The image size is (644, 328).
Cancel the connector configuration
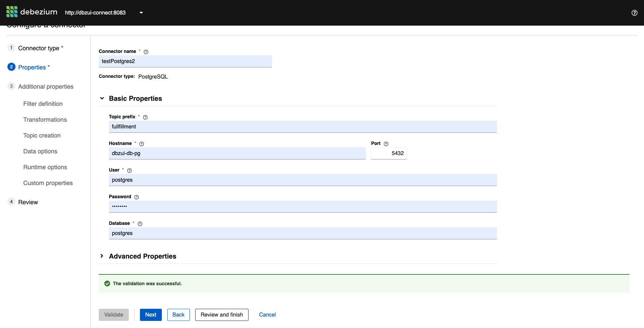coord(267,315)
